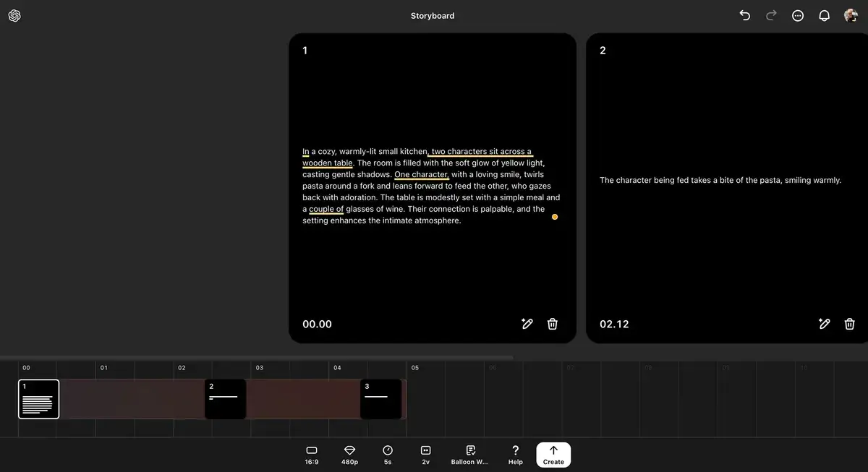
Task: Select the Storyboard title
Action: [x=432, y=14]
